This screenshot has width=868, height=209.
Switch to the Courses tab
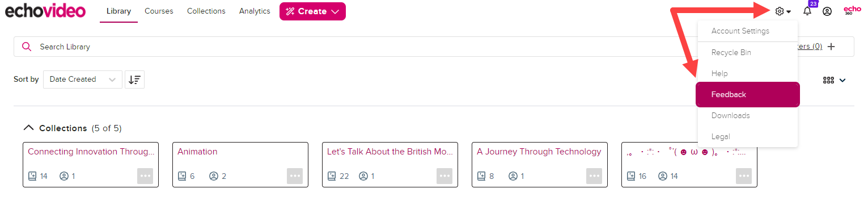[x=159, y=11]
